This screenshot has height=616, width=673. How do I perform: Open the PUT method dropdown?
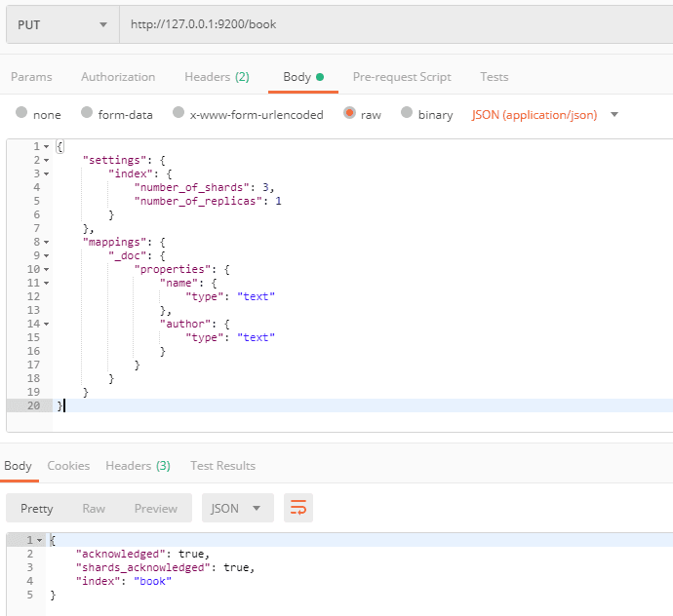click(62, 24)
